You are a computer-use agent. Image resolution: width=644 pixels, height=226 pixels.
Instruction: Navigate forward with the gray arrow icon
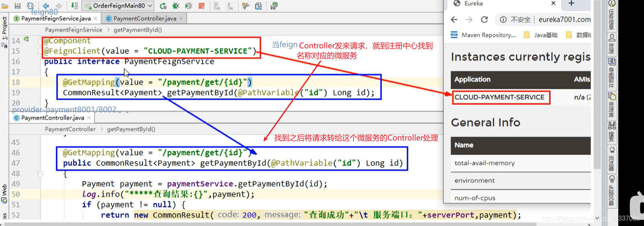coord(59,6)
